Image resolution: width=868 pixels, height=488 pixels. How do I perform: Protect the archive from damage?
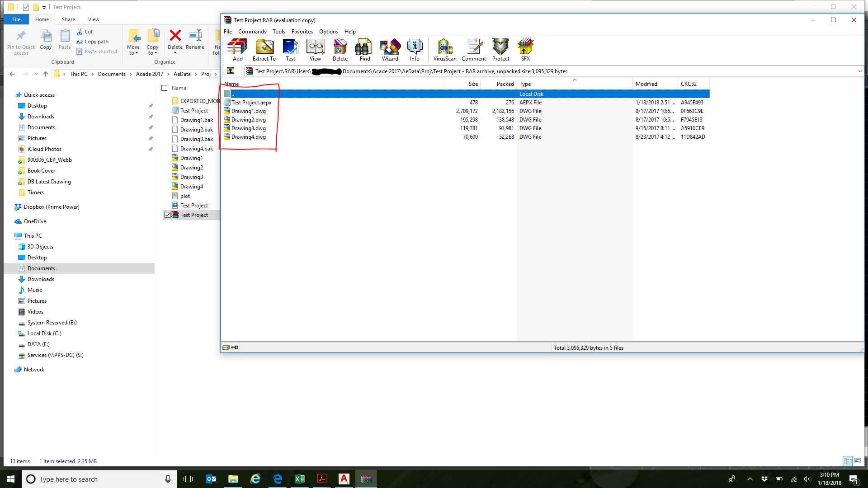pos(500,50)
